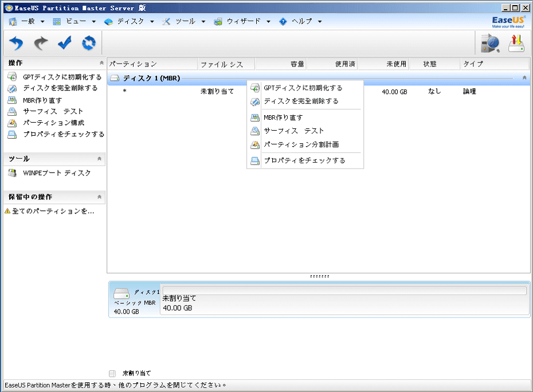Sort by the 未使用 column header

384,64
